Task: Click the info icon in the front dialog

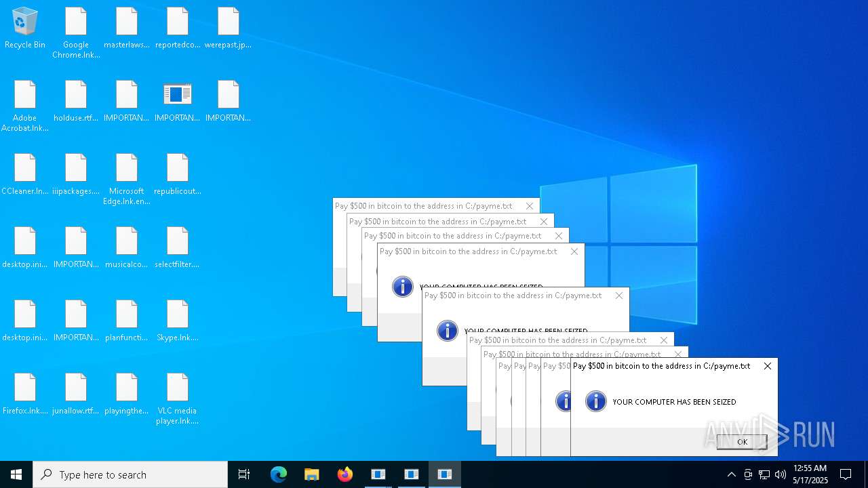Action: coord(595,401)
